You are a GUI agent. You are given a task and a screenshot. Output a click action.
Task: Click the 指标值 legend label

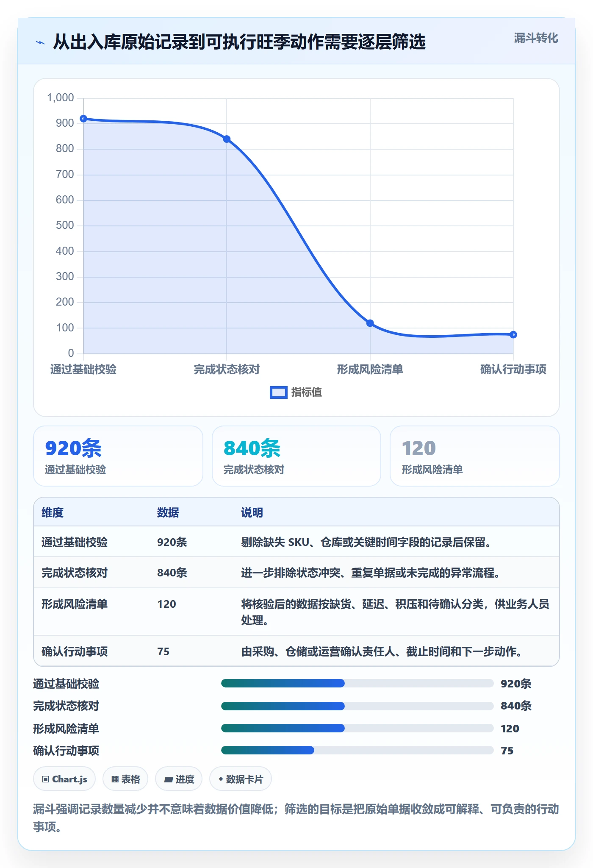click(307, 392)
